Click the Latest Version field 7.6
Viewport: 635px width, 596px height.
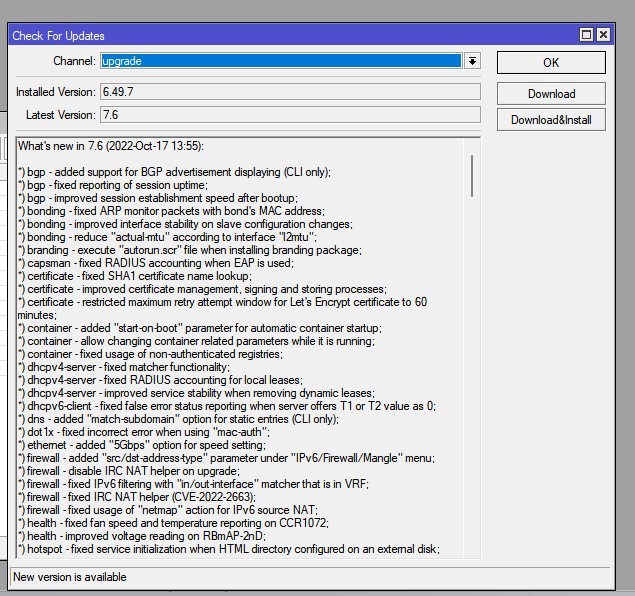[x=290, y=115]
